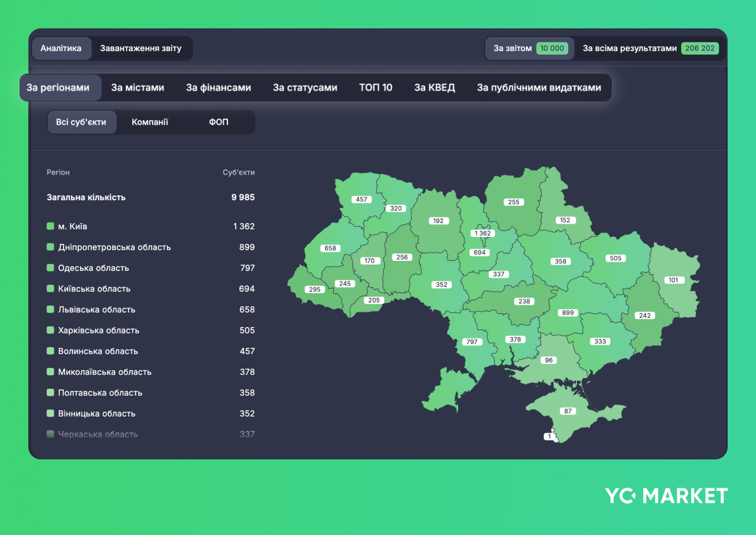
Task: Click map label 192 on the map
Action: [437, 221]
